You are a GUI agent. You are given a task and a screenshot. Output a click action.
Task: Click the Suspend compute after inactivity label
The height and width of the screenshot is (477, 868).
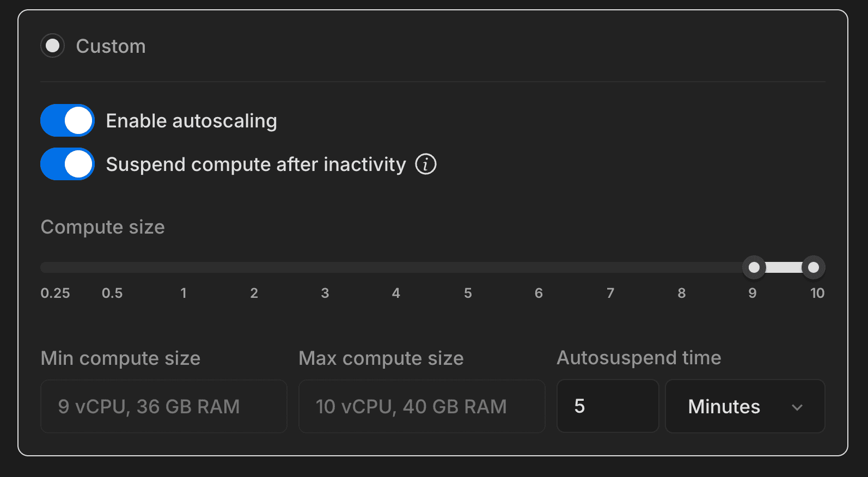[256, 164]
